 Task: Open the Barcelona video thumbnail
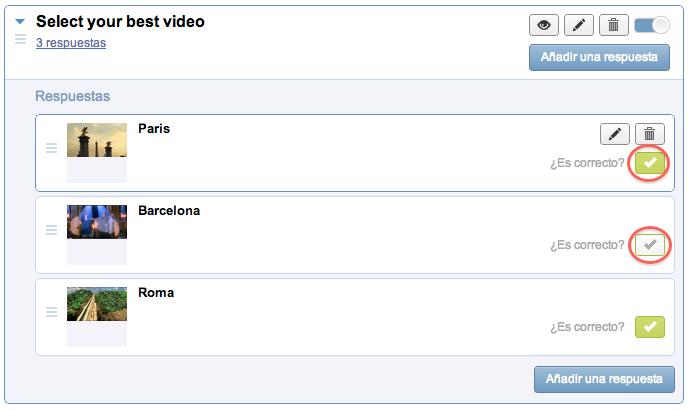(x=97, y=222)
